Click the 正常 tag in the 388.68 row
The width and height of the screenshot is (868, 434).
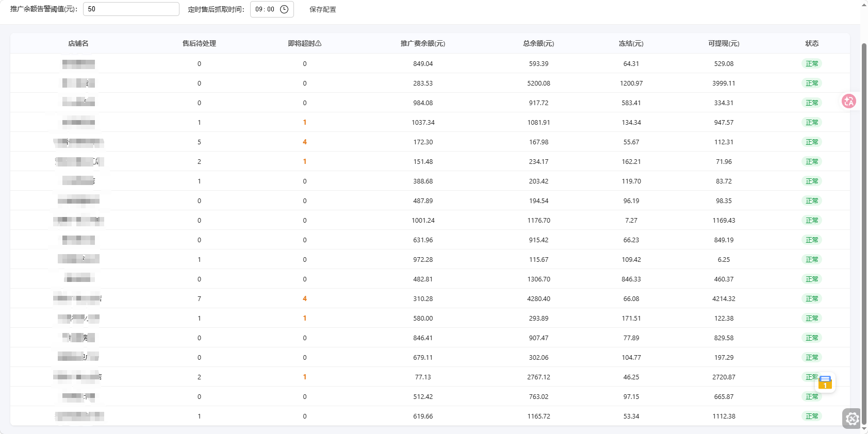pos(812,181)
